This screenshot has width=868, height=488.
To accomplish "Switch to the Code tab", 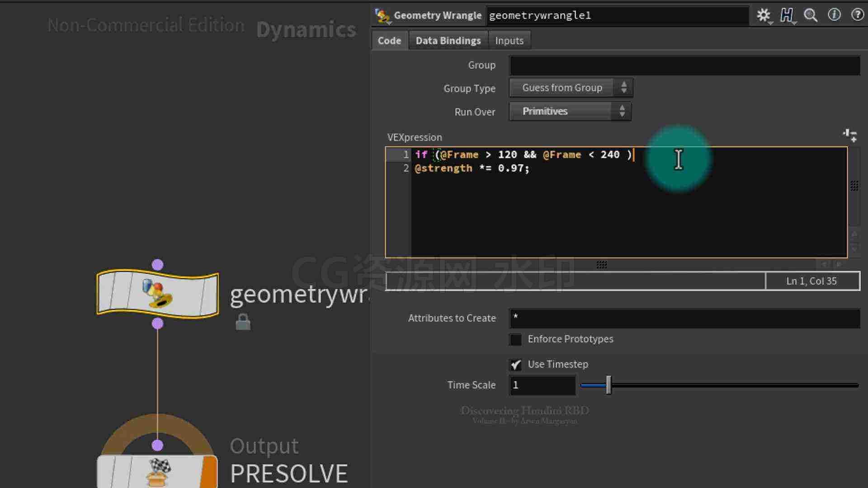I will tap(389, 41).
